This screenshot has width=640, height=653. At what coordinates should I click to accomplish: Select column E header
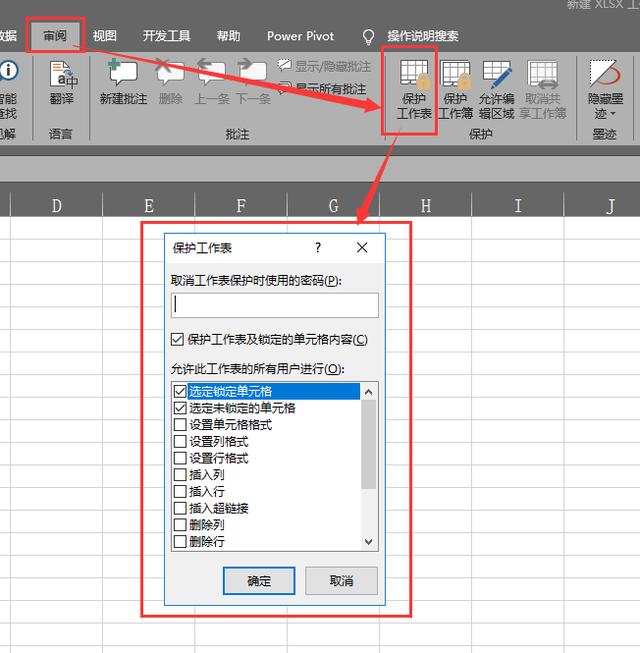[149, 205]
